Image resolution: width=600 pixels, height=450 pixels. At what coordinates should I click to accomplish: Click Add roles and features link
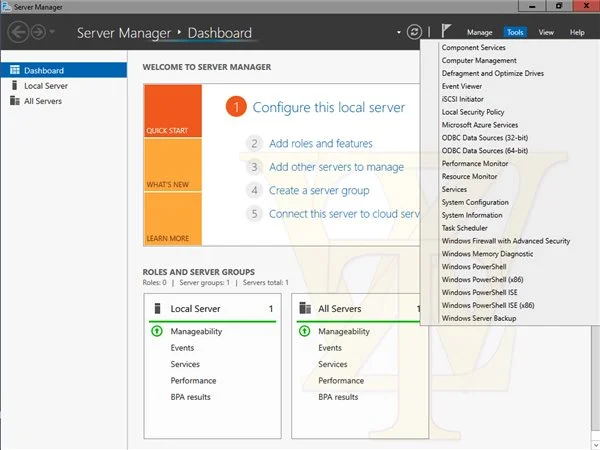tap(321, 143)
